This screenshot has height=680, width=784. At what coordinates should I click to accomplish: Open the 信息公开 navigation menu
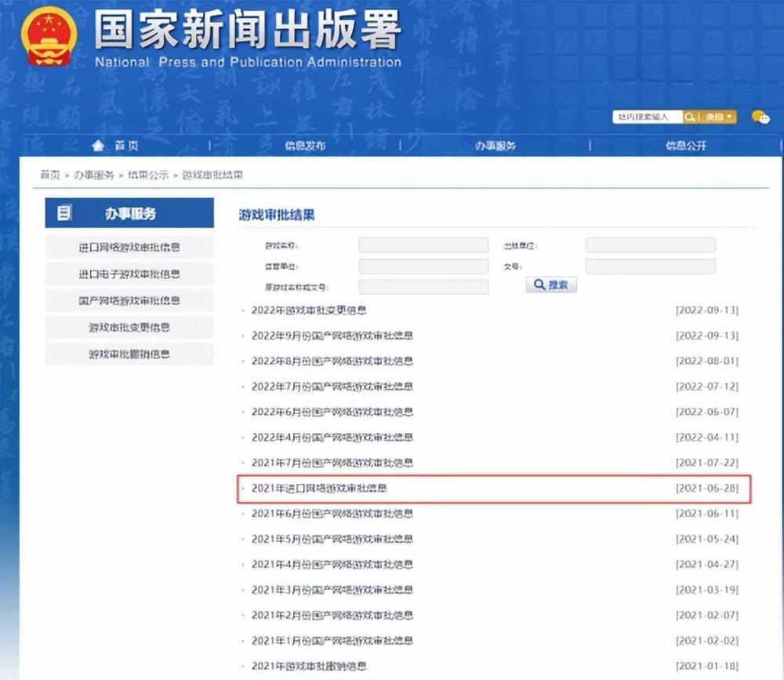point(686,146)
